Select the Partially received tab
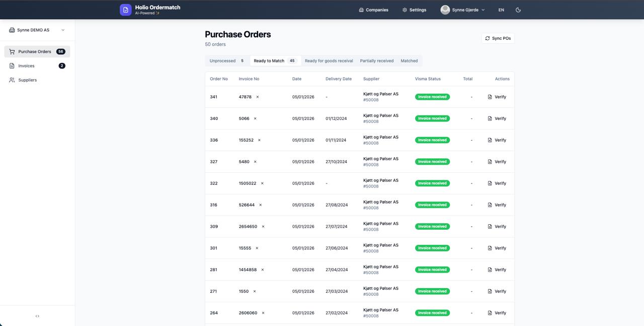This screenshot has width=644, height=326. pos(376,60)
